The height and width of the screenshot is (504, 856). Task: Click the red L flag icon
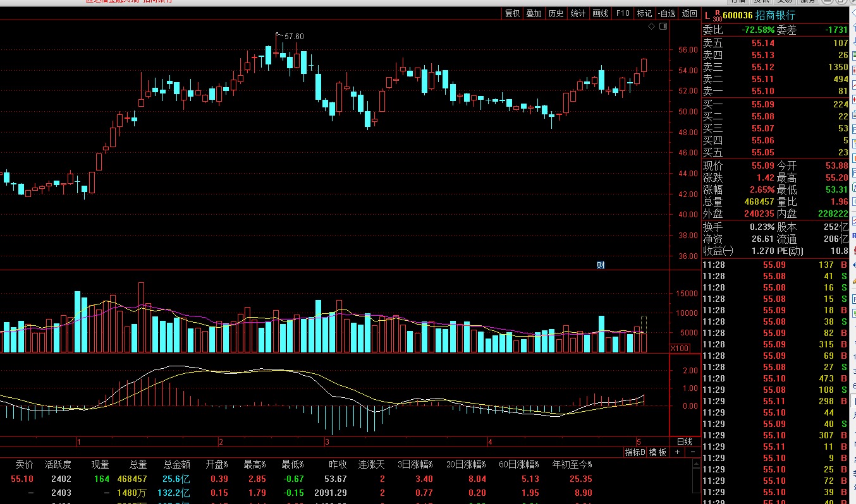point(707,15)
